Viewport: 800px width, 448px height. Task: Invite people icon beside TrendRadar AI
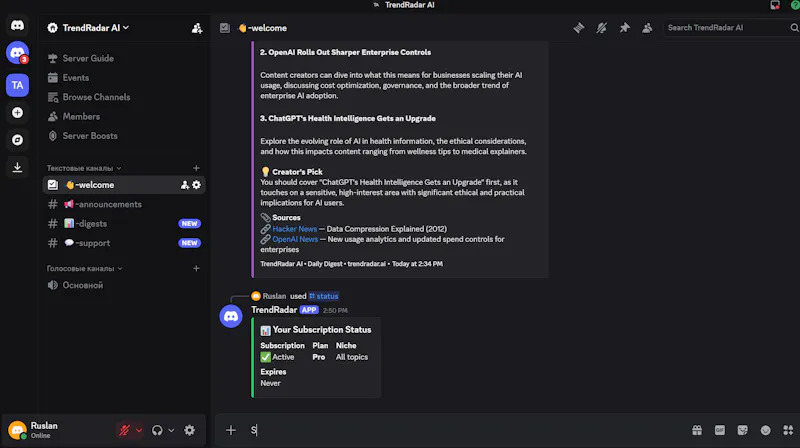pos(196,28)
